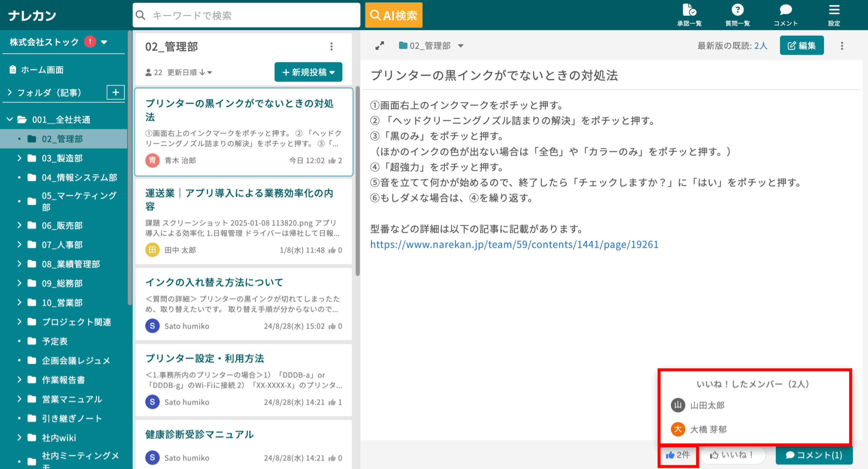
Task: Add a folder with the plus icon
Action: tap(116, 92)
